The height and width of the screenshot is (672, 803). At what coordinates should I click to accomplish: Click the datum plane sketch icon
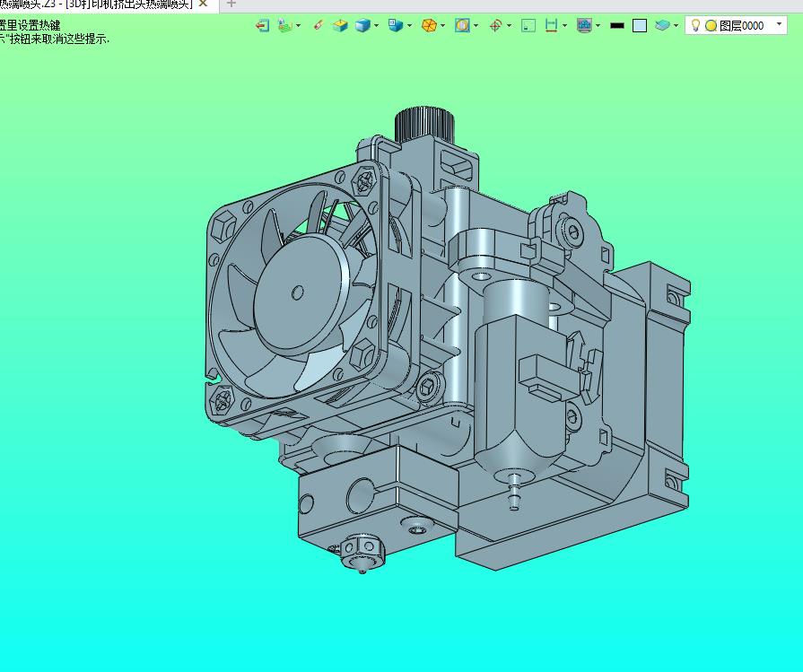click(x=284, y=25)
